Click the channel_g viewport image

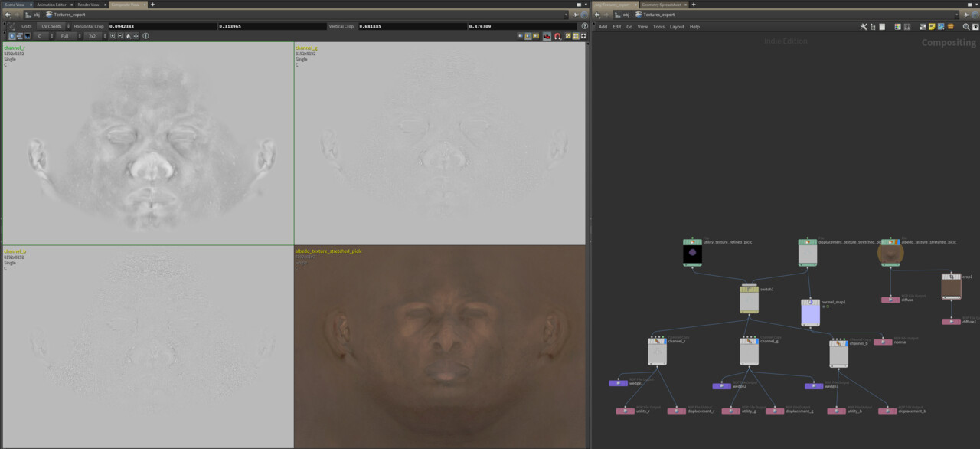[439, 143]
